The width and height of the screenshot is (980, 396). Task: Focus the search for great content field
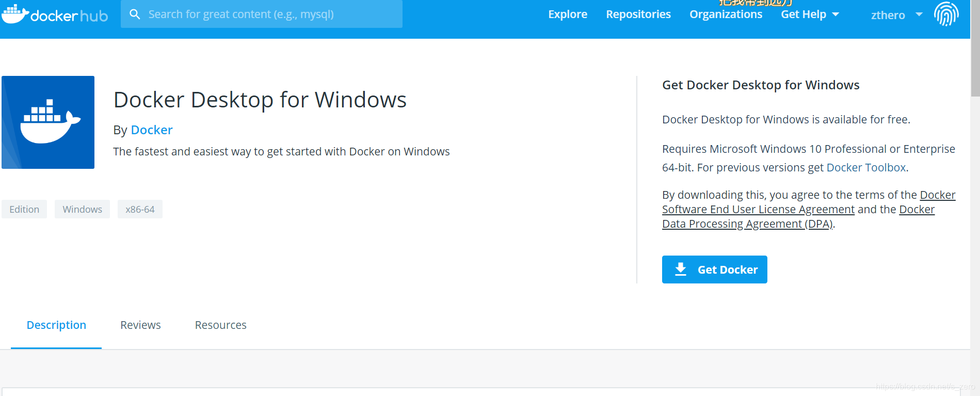[x=262, y=14]
